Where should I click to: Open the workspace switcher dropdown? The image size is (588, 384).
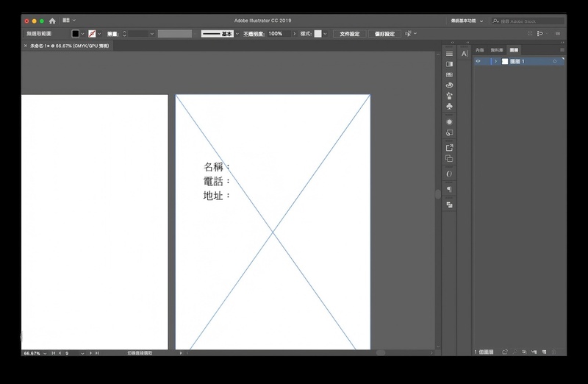point(467,21)
